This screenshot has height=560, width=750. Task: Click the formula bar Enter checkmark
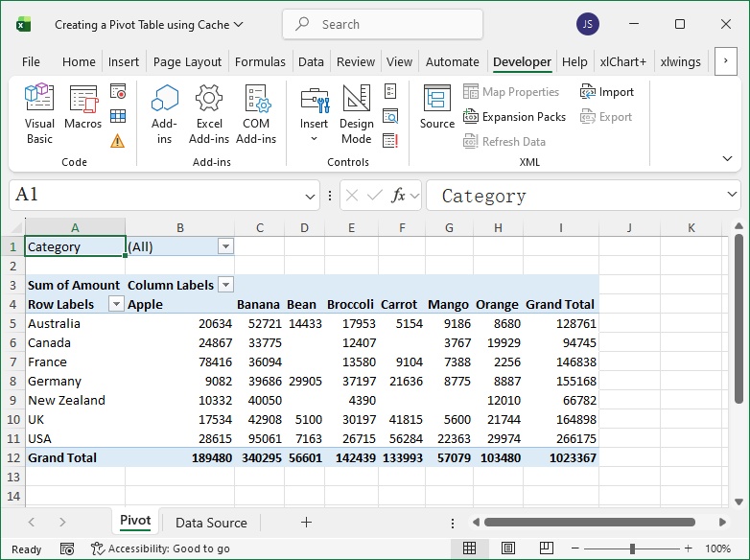point(375,195)
